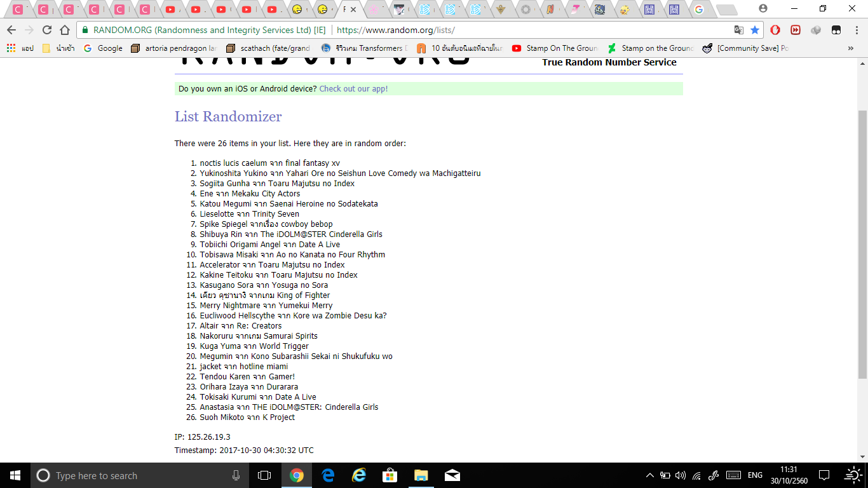Screen dimensions: 868x488
Task: Launch Internet Explorer from taskbar
Action: pos(359,475)
